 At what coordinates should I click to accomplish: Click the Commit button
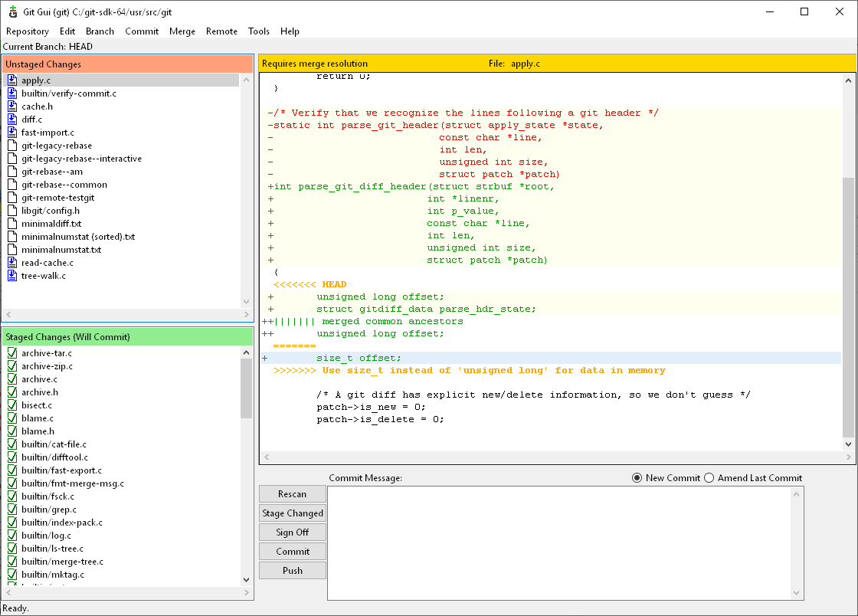[x=292, y=552]
